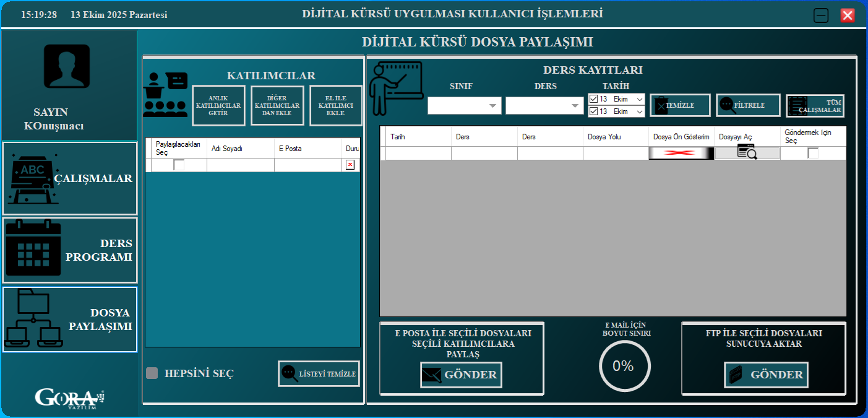
Task: Switch to the Çalışmalar section
Action: click(x=70, y=178)
